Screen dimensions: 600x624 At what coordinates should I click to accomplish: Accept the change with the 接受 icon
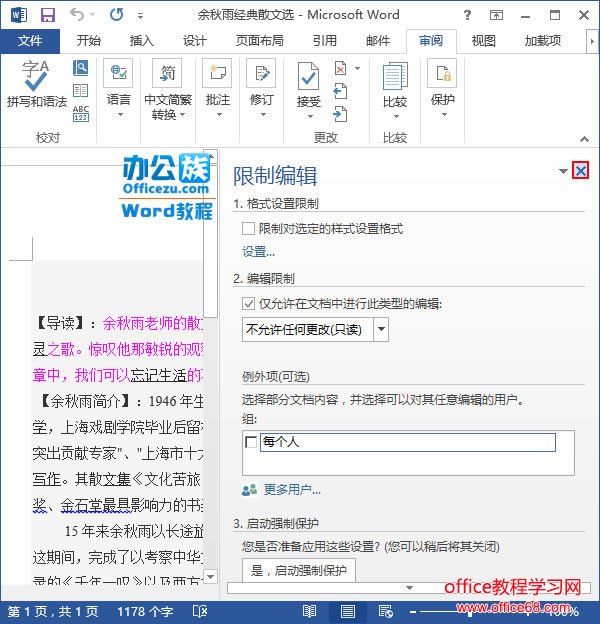click(x=308, y=78)
